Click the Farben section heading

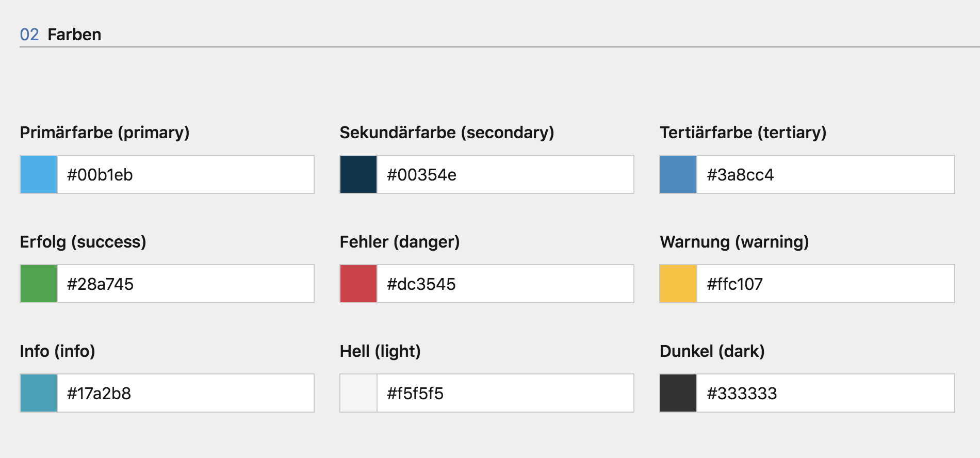[x=74, y=35]
